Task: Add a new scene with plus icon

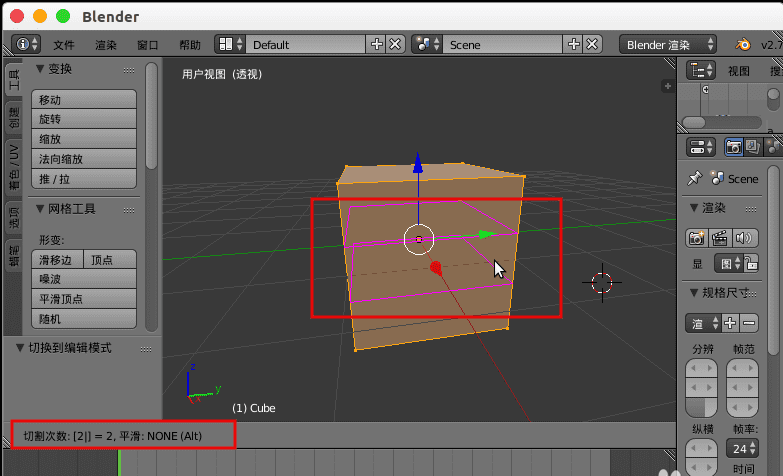Action: pyautogui.click(x=574, y=44)
